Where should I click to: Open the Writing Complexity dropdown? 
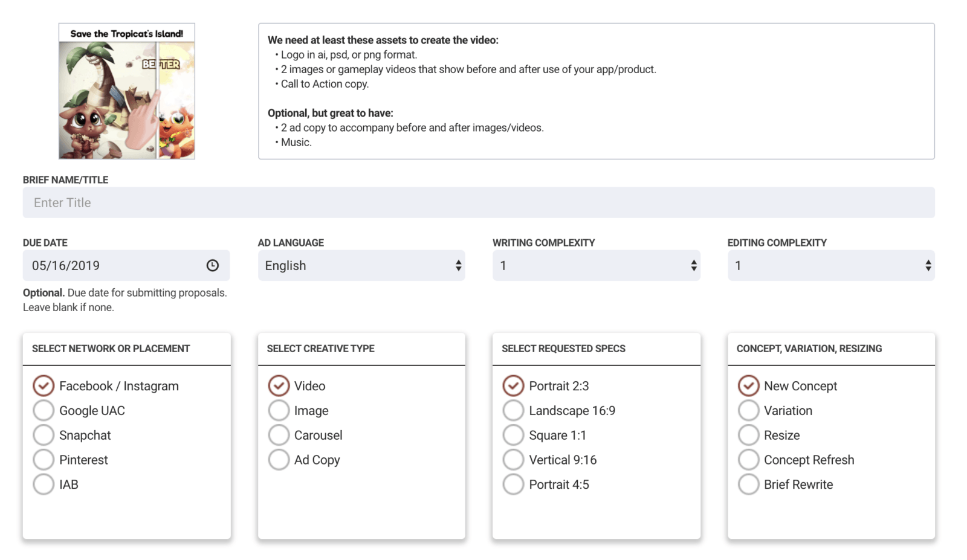click(x=596, y=265)
